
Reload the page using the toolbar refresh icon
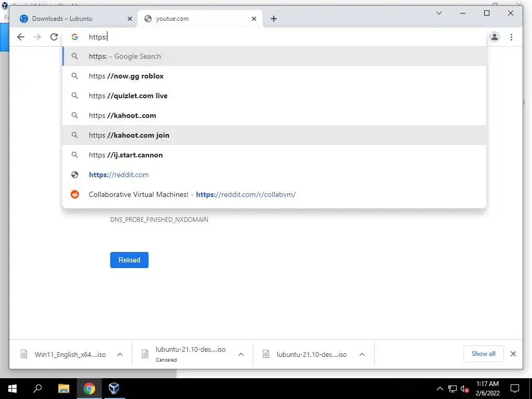54,37
